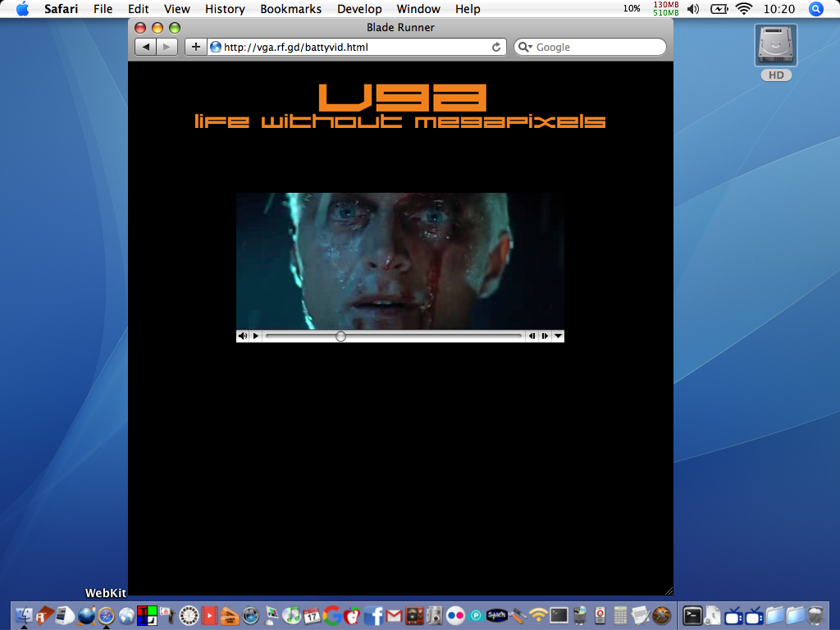
Task: Open Spotlight search
Action: (x=816, y=9)
